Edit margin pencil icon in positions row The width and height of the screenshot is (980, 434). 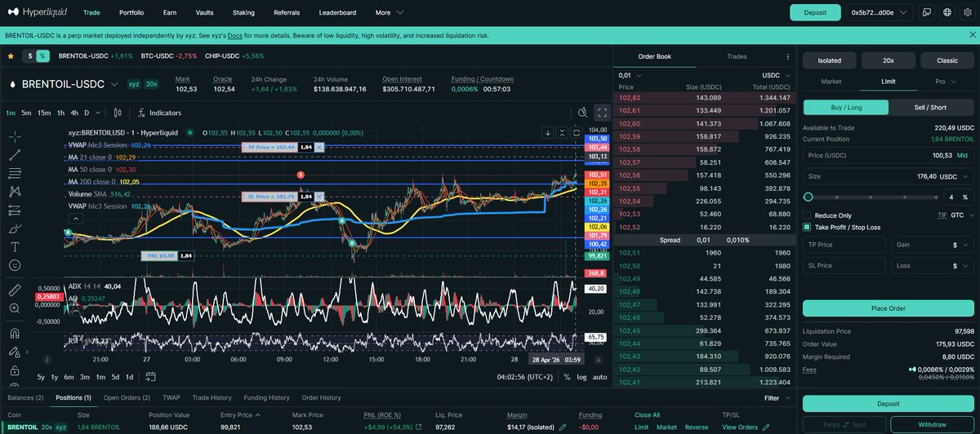coord(563,427)
